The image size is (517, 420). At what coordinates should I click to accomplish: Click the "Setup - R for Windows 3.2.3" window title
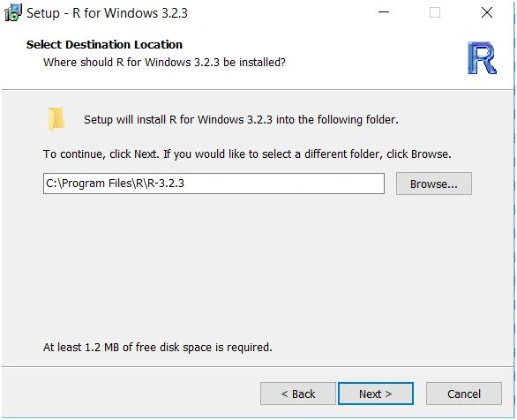point(107,13)
